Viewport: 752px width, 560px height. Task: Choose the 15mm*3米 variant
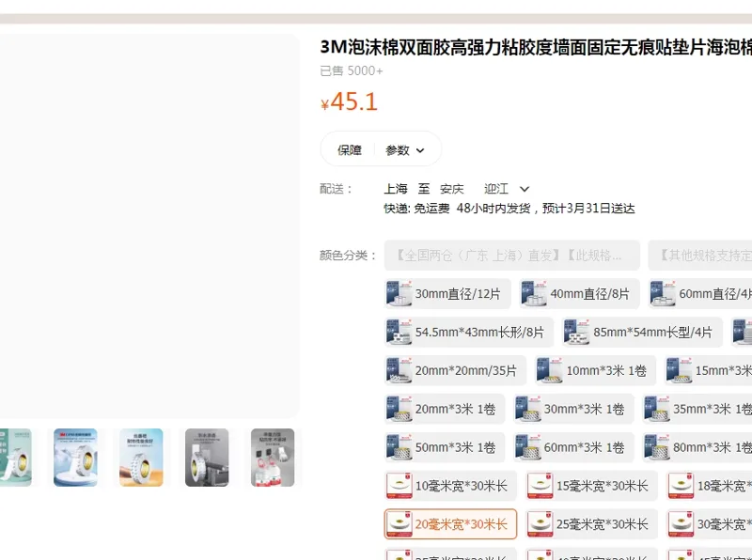709,370
